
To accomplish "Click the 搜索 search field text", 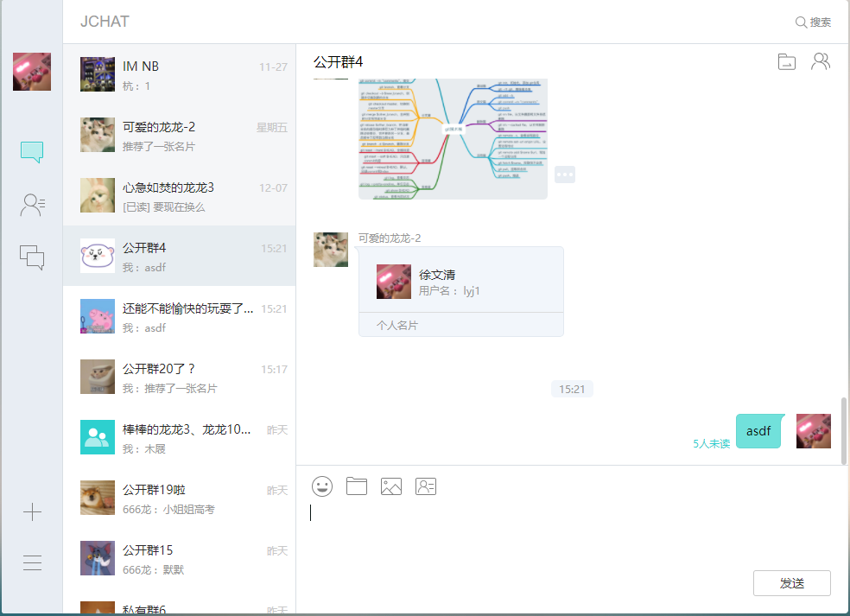I will [820, 22].
